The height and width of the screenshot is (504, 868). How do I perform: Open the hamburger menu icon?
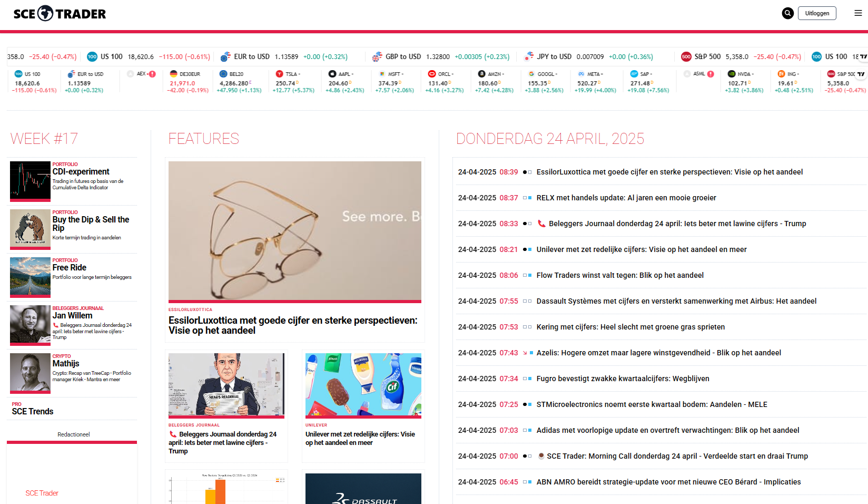point(858,13)
